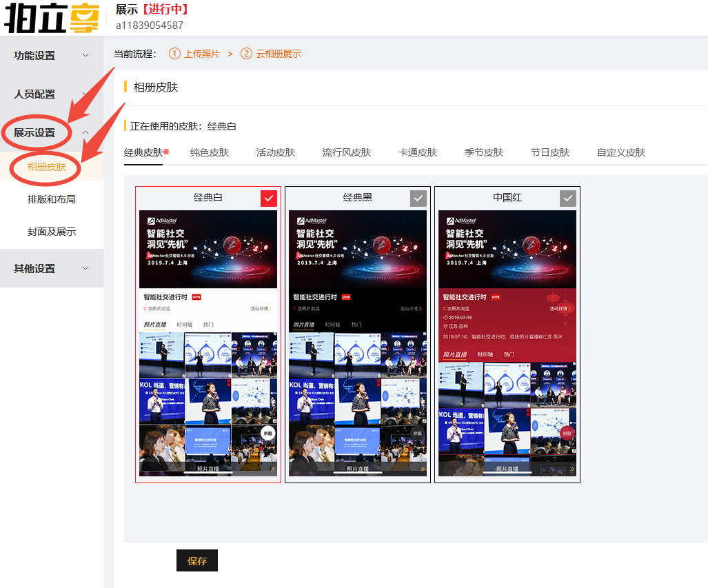708x588 pixels.
Task: Check the 经典黑 skin checkbox
Action: (418, 199)
